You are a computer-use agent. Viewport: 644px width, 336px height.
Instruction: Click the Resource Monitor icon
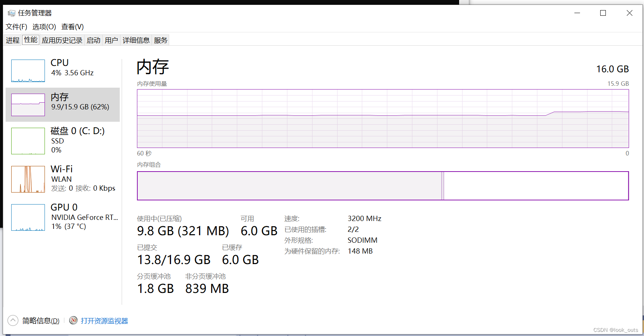73,320
